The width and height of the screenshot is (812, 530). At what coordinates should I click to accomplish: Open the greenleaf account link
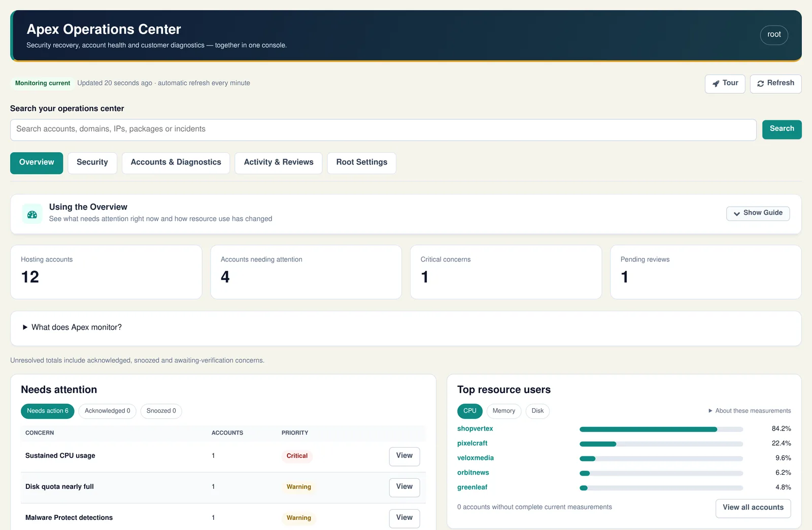(x=472, y=488)
